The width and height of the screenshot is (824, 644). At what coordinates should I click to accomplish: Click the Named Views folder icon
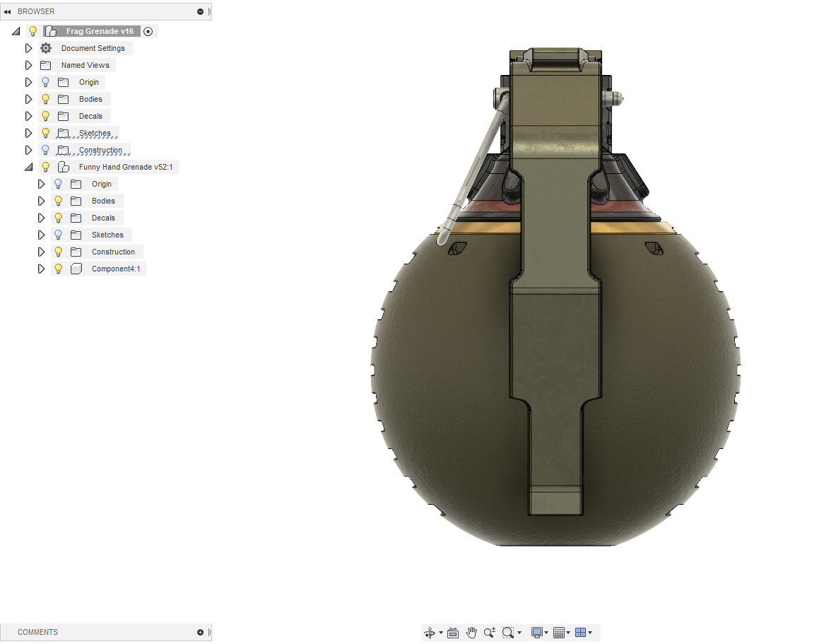(46, 65)
